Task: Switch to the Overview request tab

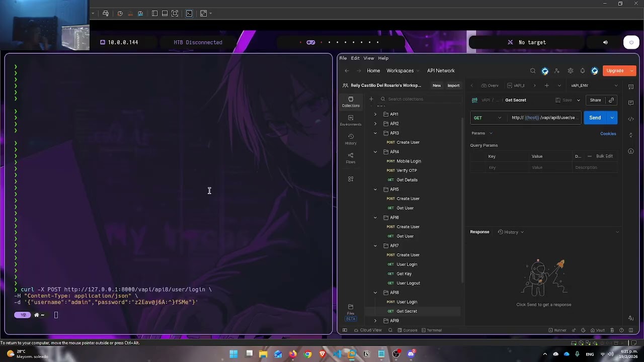Action: 490,85
